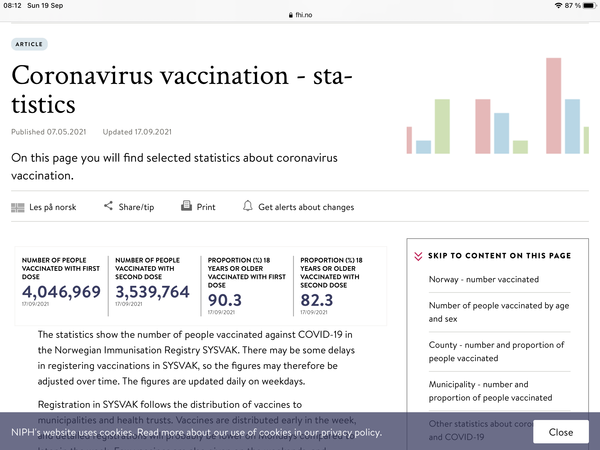Click the ARTICLE tag badge

[29, 44]
